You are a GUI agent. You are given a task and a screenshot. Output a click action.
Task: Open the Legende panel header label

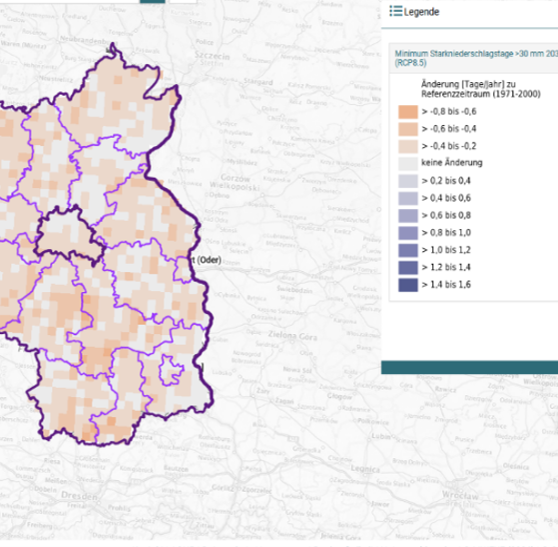click(x=421, y=12)
